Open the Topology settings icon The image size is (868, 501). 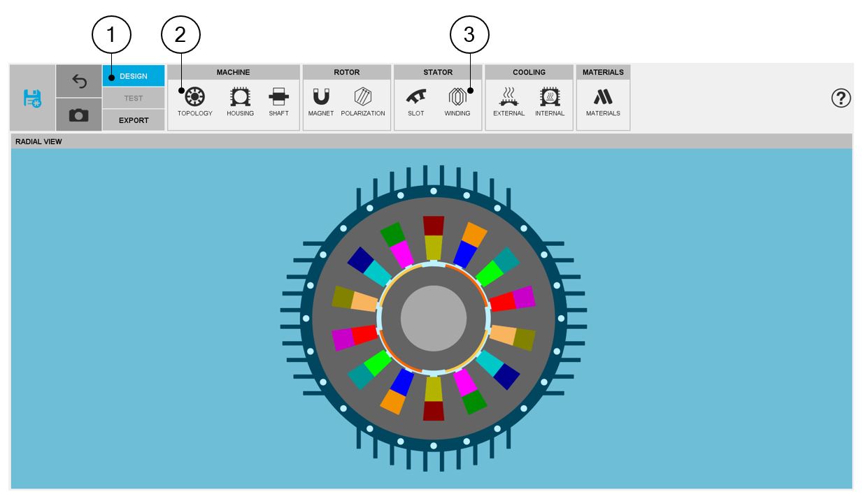tap(194, 99)
